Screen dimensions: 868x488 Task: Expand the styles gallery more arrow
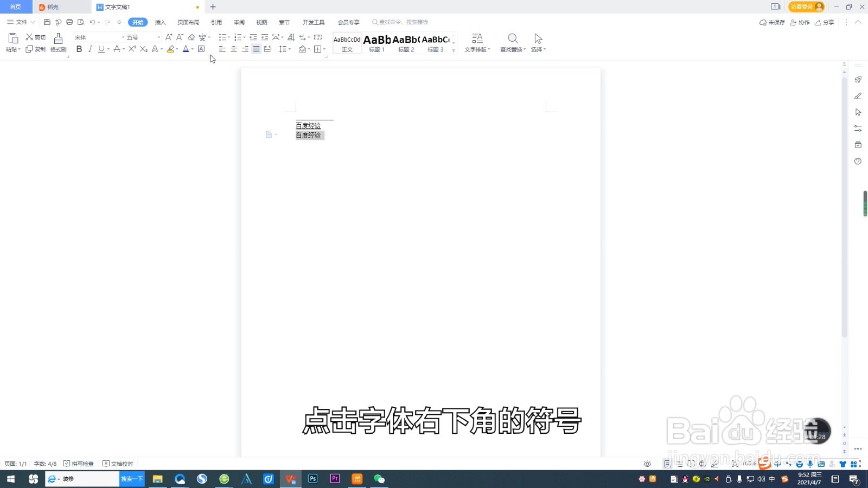454,50
